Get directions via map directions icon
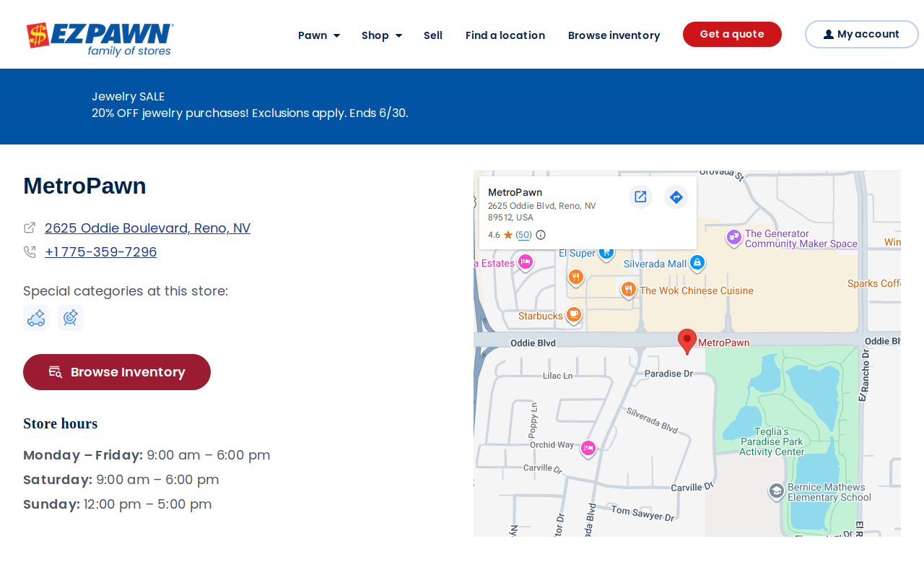Image resolution: width=924 pixels, height=578 pixels. click(676, 197)
